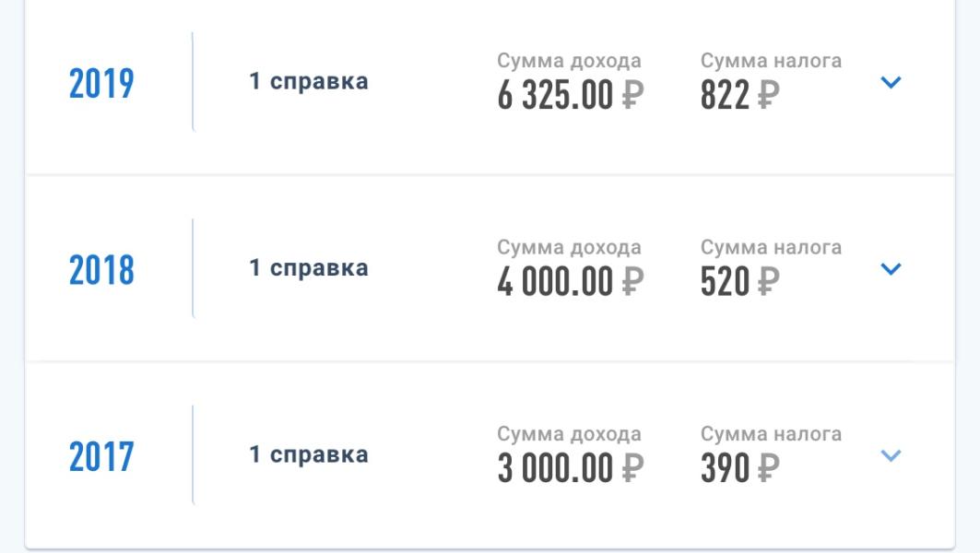
Task: Click the 2019 year label
Action: click(x=101, y=84)
